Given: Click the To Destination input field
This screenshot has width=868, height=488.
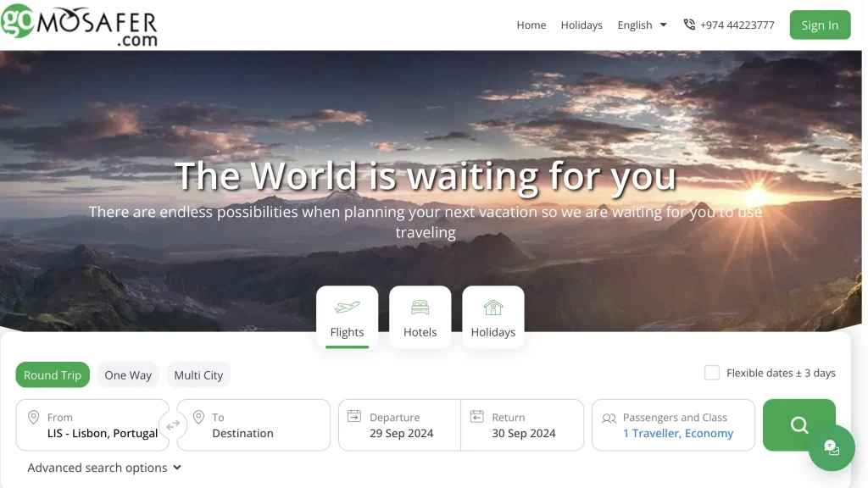Looking at the screenshot, I should pos(254,433).
